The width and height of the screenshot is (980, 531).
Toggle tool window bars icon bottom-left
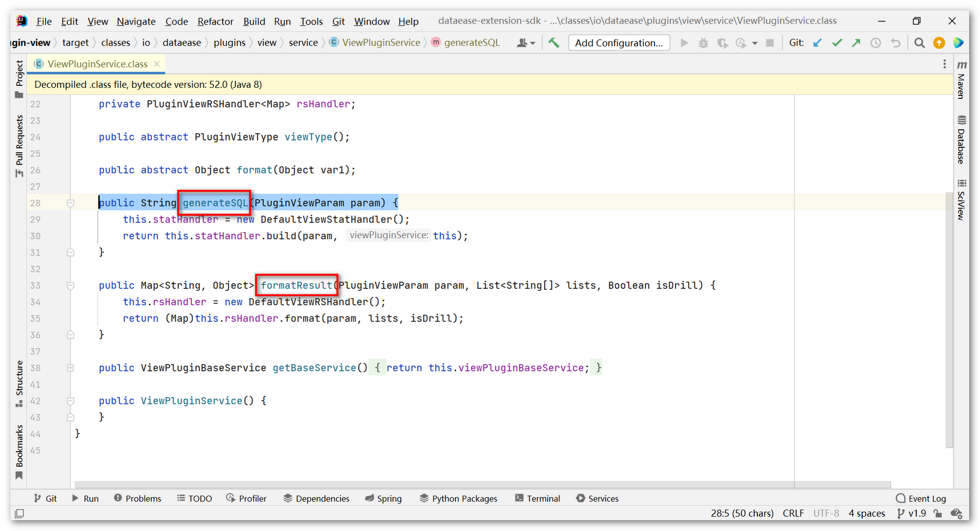click(x=19, y=514)
